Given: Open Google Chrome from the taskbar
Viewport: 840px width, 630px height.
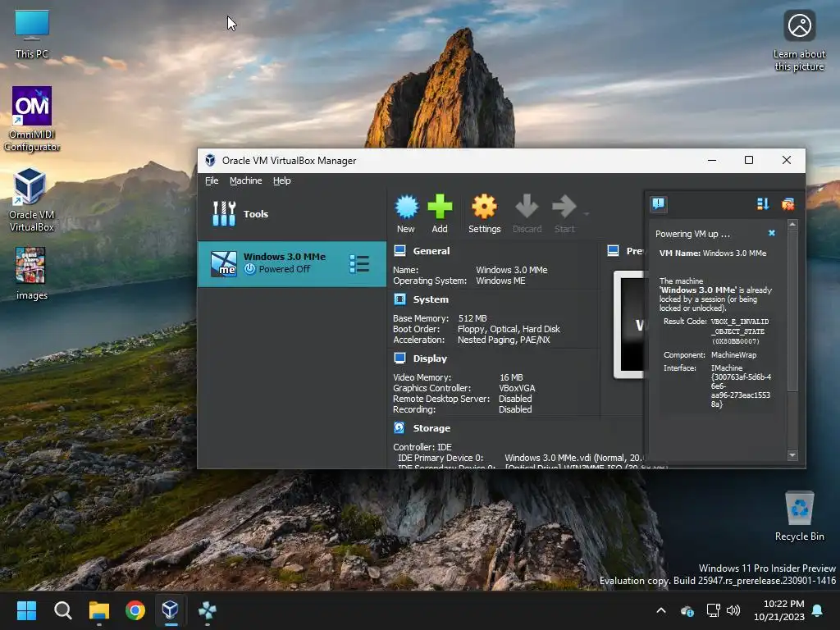Looking at the screenshot, I should click(x=135, y=610).
